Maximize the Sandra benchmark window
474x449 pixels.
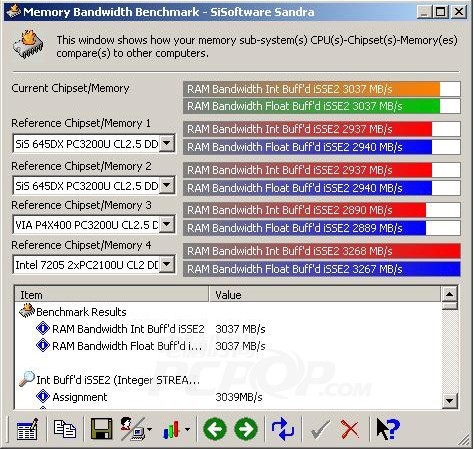coord(440,12)
